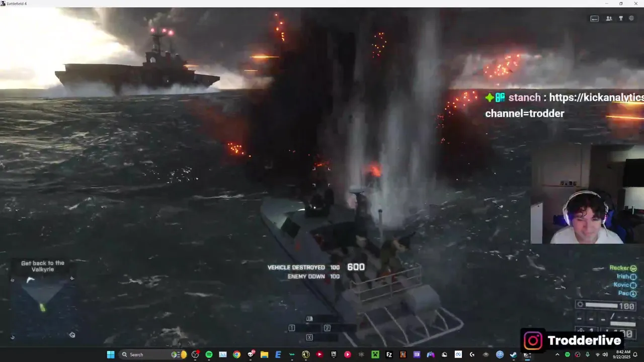Click the back arrow overlay icon
Viewport: 644px width, 362px height.
pos(594,19)
